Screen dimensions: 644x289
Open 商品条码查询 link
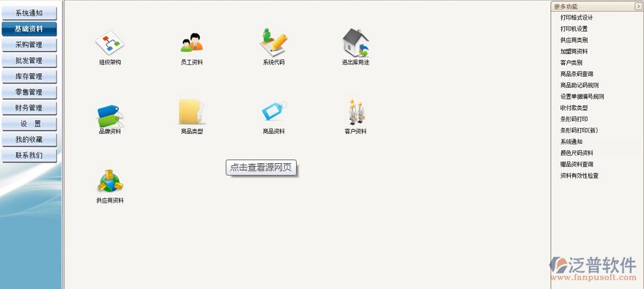tap(577, 74)
